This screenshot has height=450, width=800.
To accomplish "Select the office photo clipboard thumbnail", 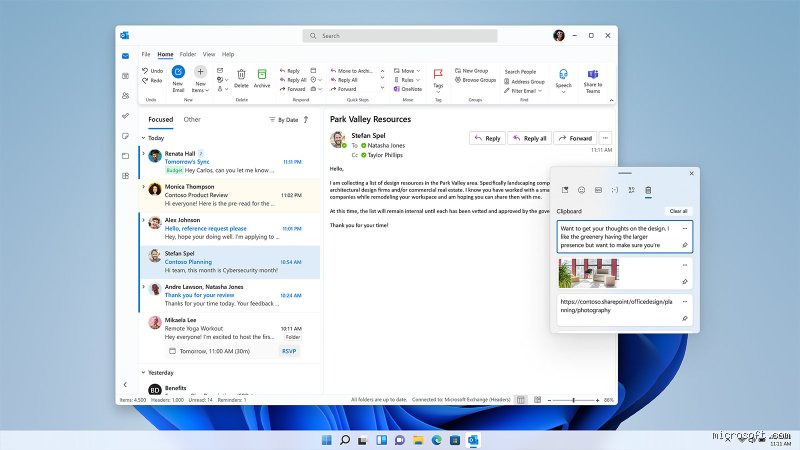I will point(588,273).
